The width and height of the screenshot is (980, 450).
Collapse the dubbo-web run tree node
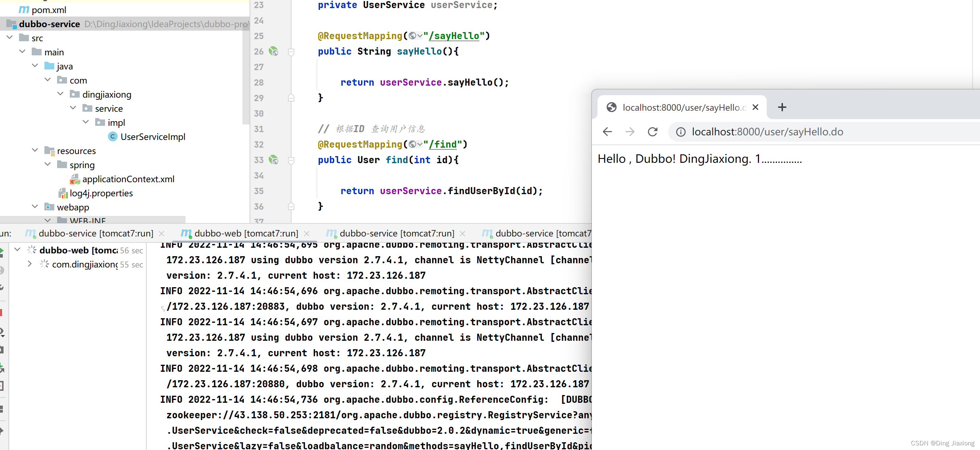coord(17,249)
